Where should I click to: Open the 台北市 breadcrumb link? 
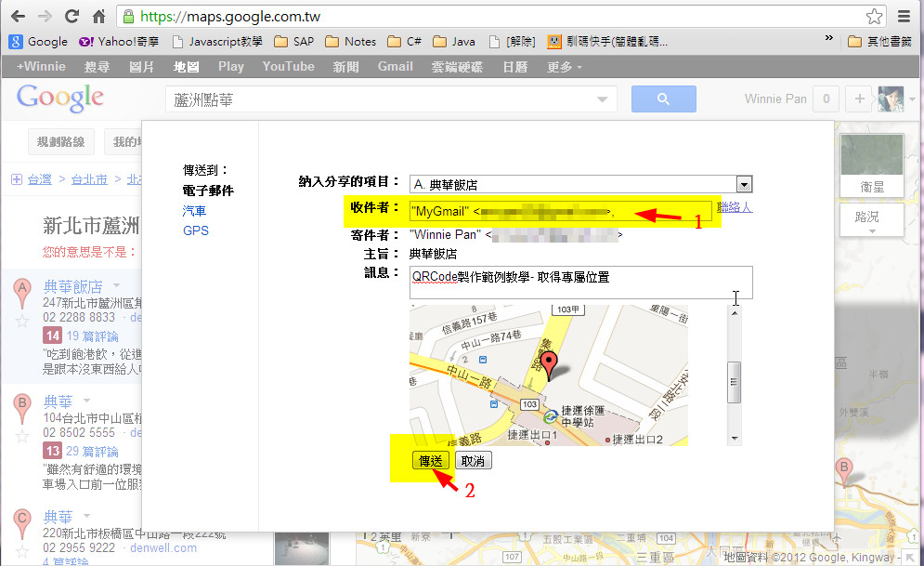coord(89,179)
